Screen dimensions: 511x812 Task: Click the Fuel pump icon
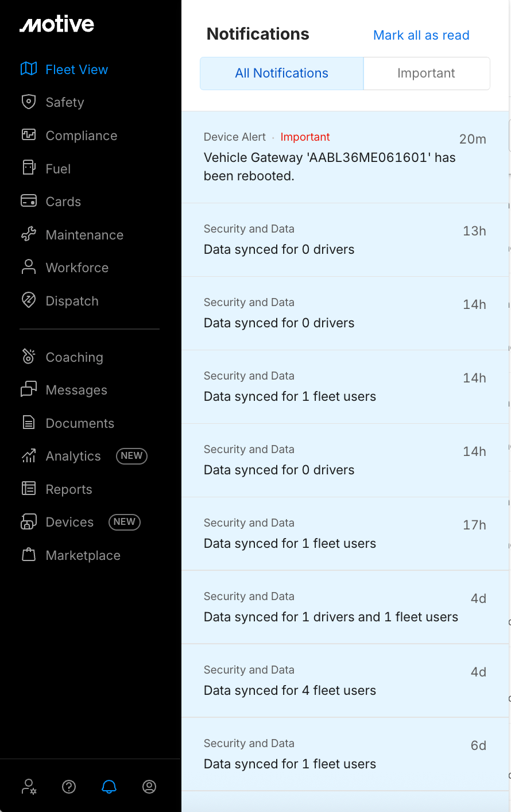click(29, 168)
